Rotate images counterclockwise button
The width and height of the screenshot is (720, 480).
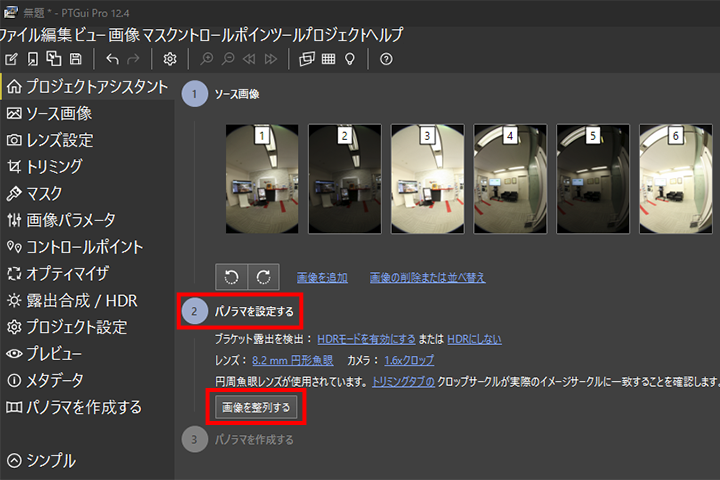point(231,277)
